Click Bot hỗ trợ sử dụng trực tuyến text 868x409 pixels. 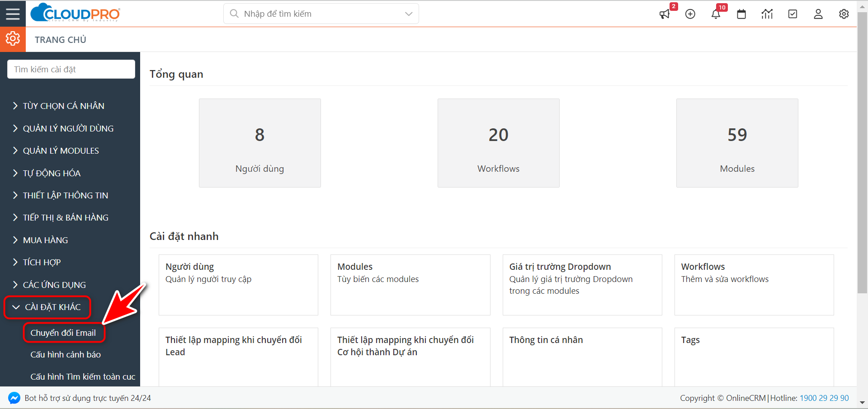(x=88, y=398)
